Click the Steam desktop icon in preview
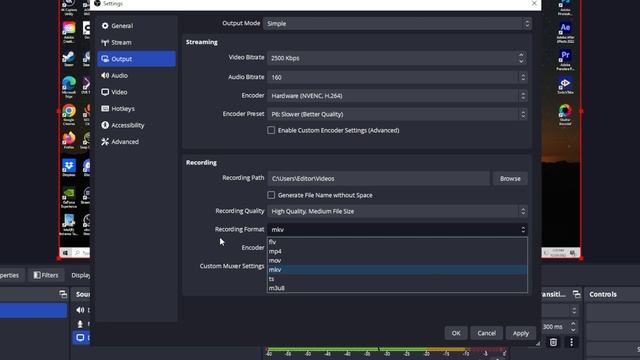 tap(69, 59)
